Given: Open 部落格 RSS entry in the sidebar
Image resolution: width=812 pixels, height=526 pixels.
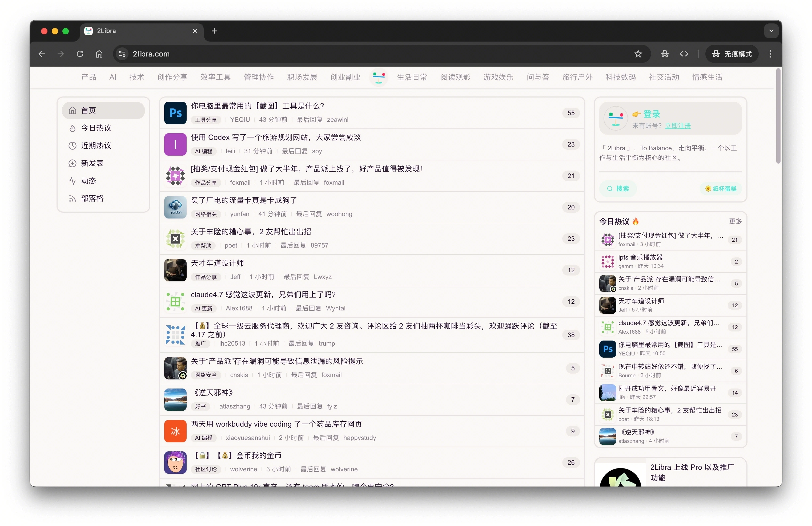Looking at the screenshot, I should [92, 198].
